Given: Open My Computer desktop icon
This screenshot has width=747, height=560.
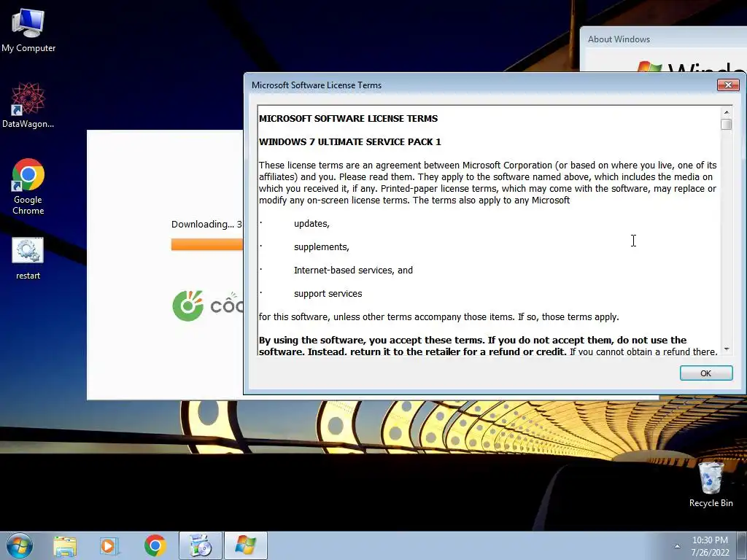Looking at the screenshot, I should (x=28, y=29).
